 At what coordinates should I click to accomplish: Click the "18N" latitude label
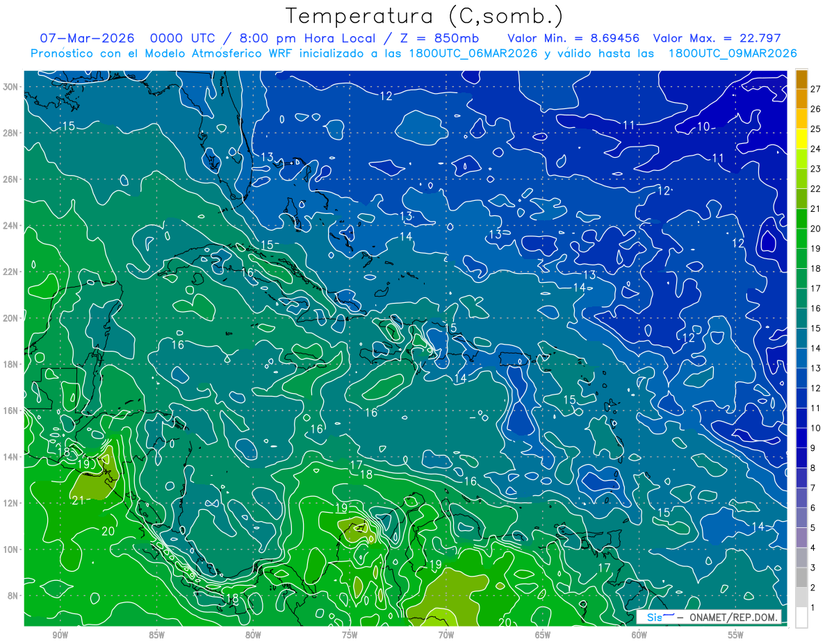(x=10, y=364)
